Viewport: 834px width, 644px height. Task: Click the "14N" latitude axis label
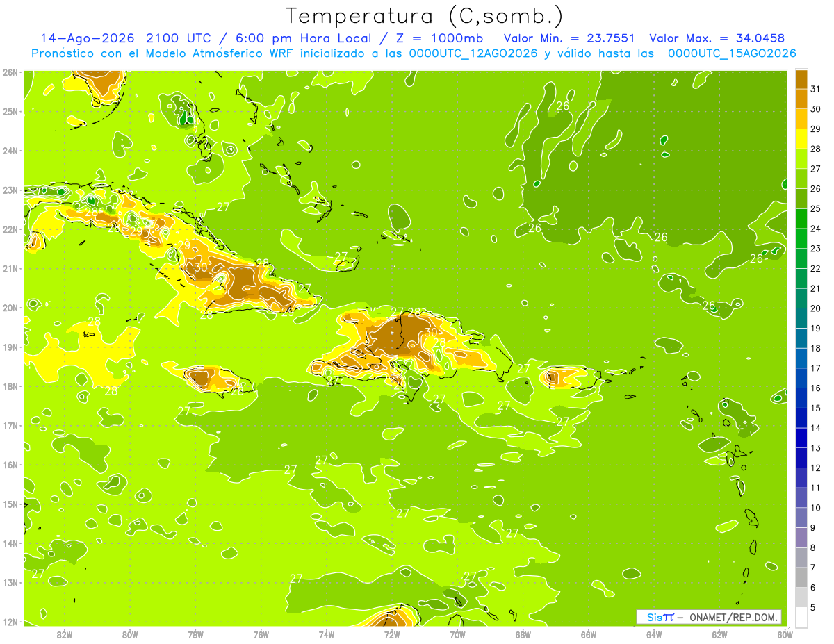pos(10,543)
